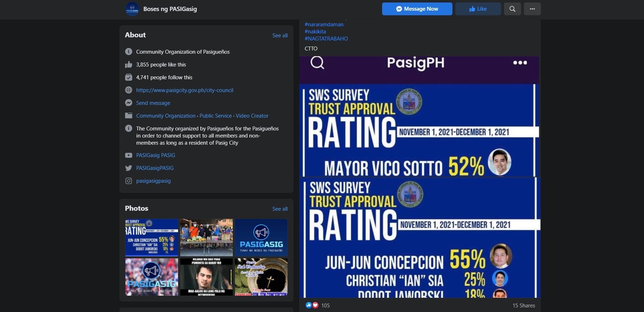This screenshot has width=644, height=312.
Task: Open the group of people outdoors photo thumbnail
Action: pos(206,237)
